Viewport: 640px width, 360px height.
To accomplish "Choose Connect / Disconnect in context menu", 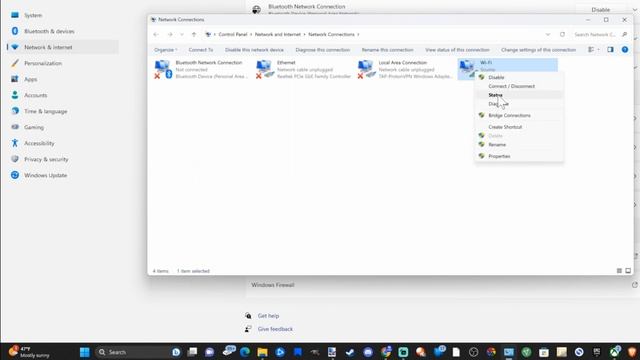I will pyautogui.click(x=519, y=86).
